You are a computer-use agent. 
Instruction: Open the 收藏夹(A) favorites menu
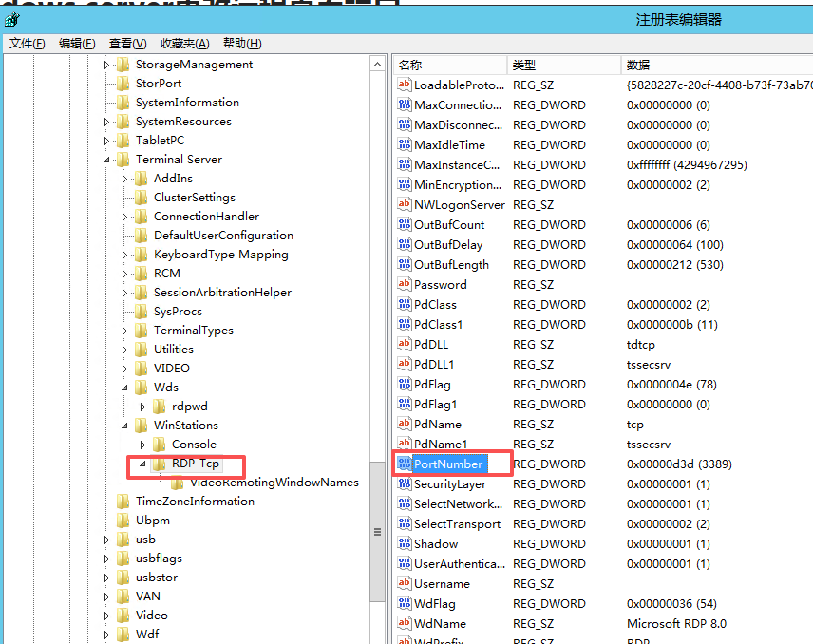[186, 43]
